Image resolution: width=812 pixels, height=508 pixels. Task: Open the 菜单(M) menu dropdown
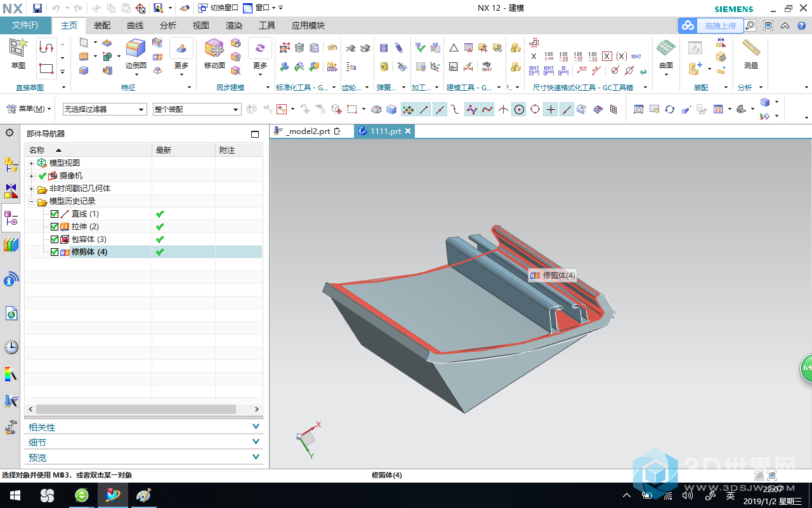pyautogui.click(x=29, y=109)
